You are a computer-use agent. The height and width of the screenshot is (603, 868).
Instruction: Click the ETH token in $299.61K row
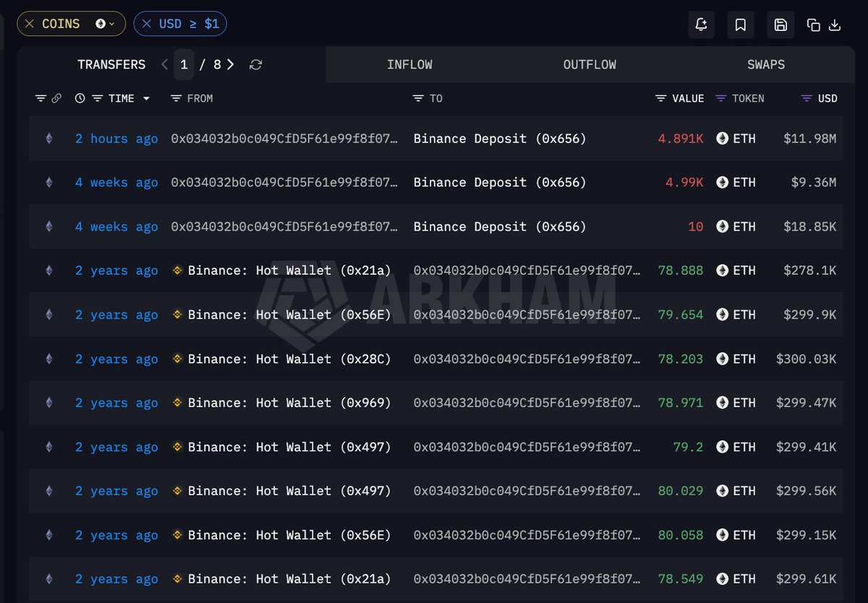point(736,579)
